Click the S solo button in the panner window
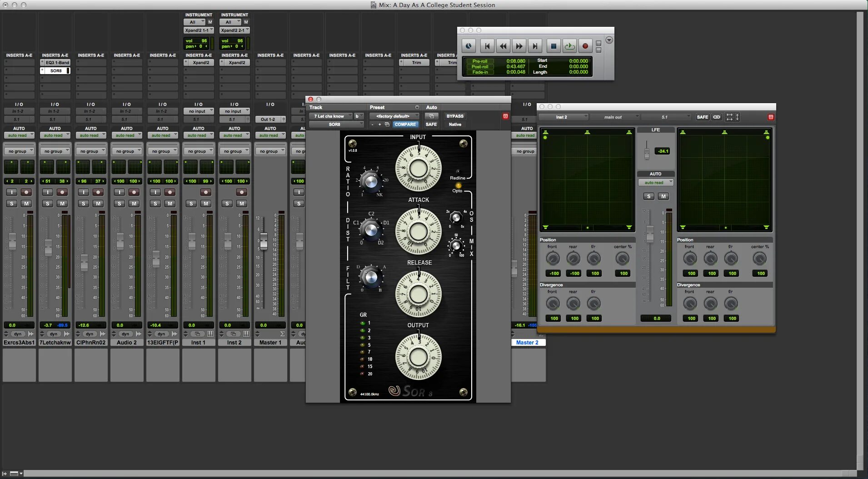Viewport: 868px width, 479px height. coord(649,197)
